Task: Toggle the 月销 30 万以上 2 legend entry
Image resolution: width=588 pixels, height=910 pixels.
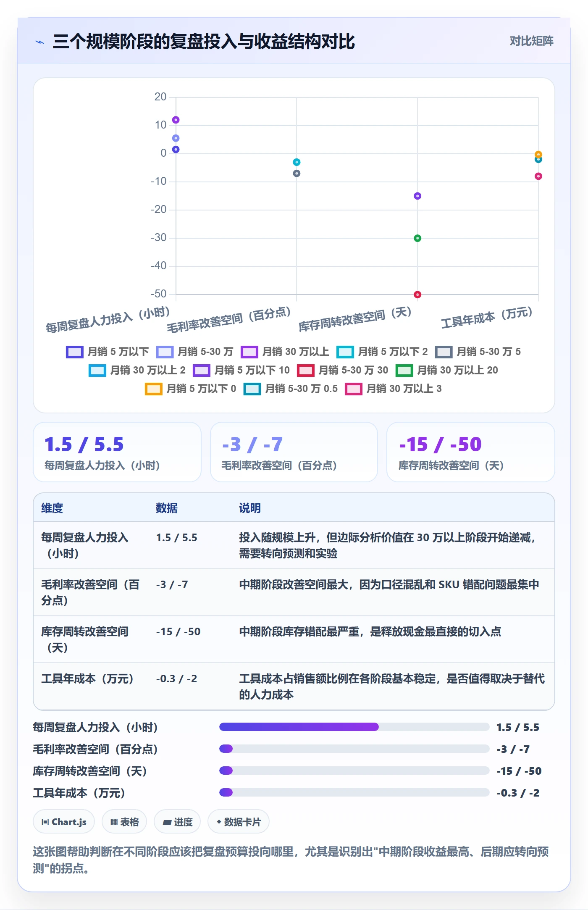Action: [x=137, y=370]
